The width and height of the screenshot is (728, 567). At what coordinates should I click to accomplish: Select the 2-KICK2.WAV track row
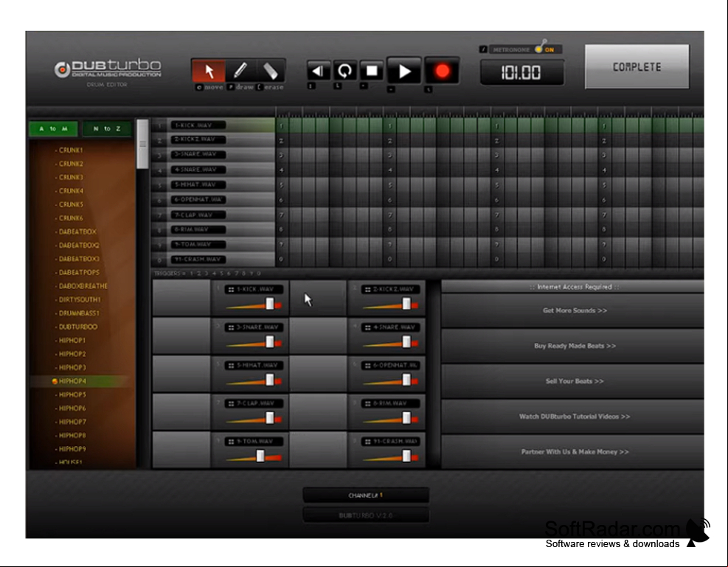pos(214,139)
